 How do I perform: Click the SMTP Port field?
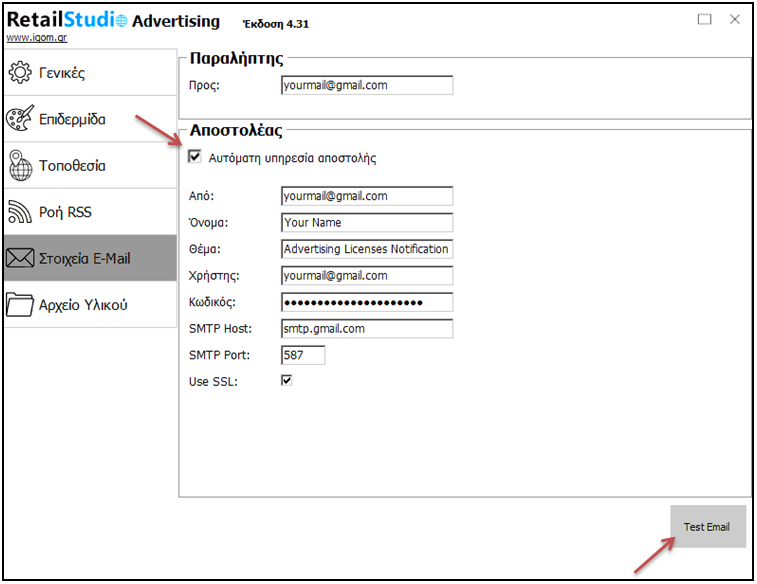(303, 355)
